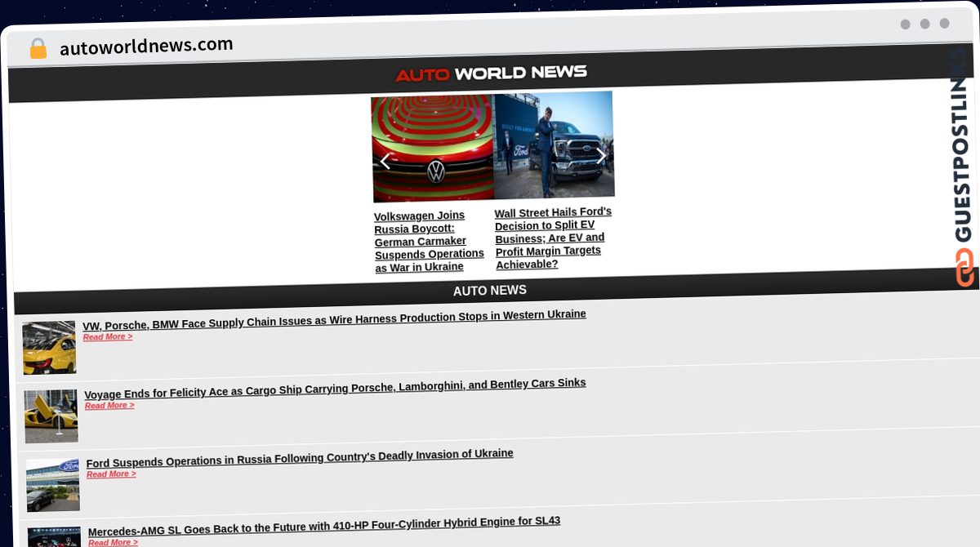Open the Auto World News logo
Screen dimensions: 980x547
491,73
